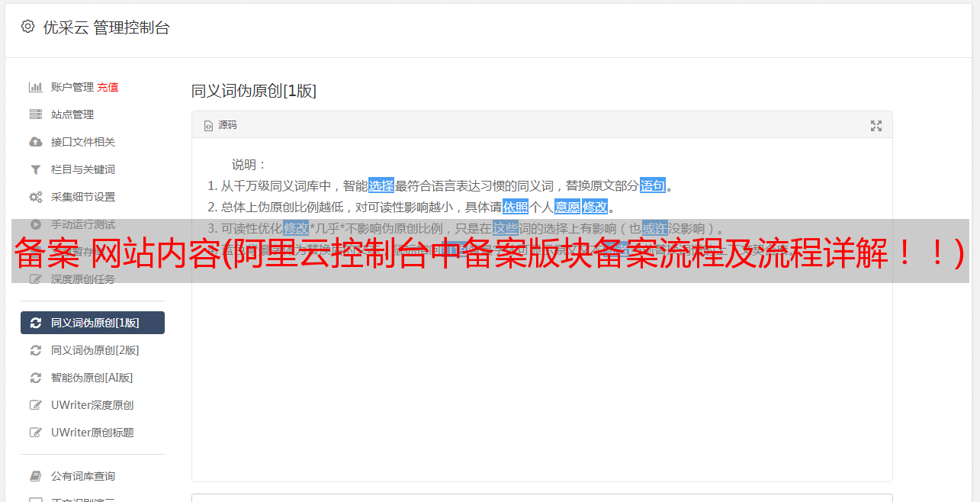Click the 站点管理 server icon
This screenshot has width=980, height=502.
pos(35,114)
